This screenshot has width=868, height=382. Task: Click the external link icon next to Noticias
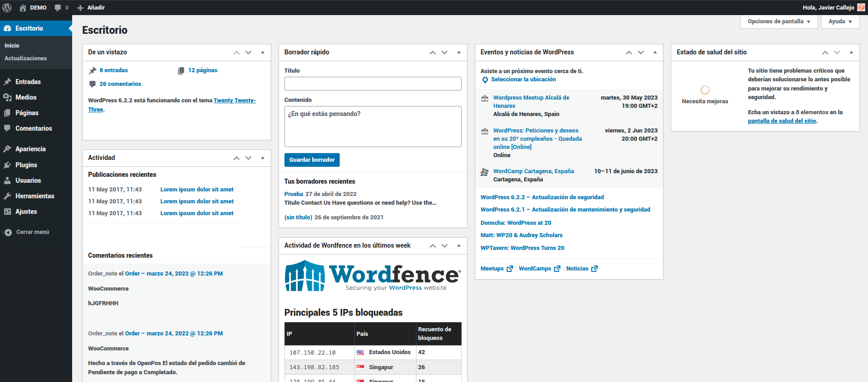[594, 269]
